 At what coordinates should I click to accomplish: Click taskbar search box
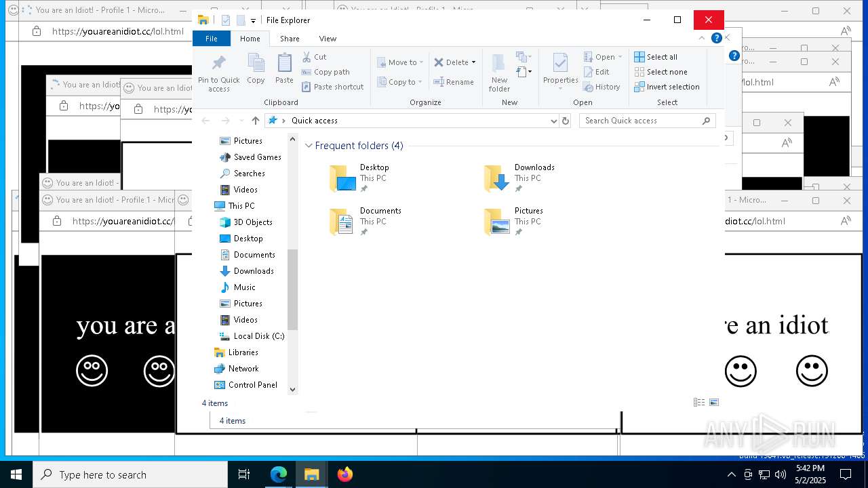coord(130,474)
